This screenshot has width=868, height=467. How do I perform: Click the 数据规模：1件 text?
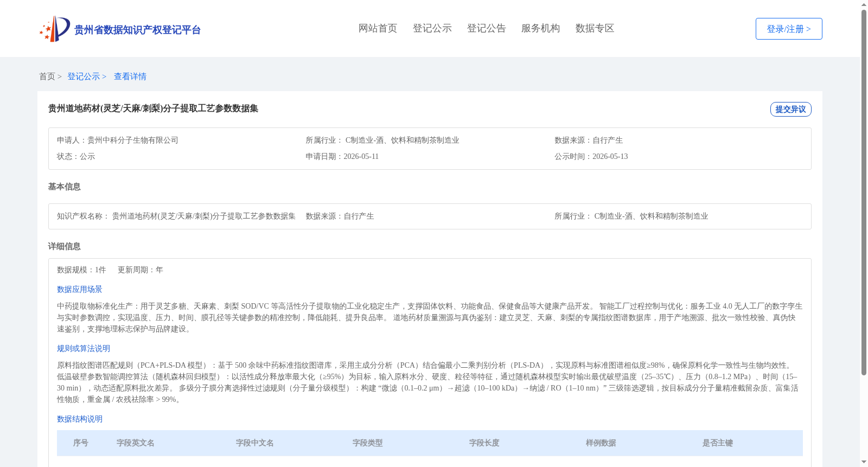click(x=81, y=270)
